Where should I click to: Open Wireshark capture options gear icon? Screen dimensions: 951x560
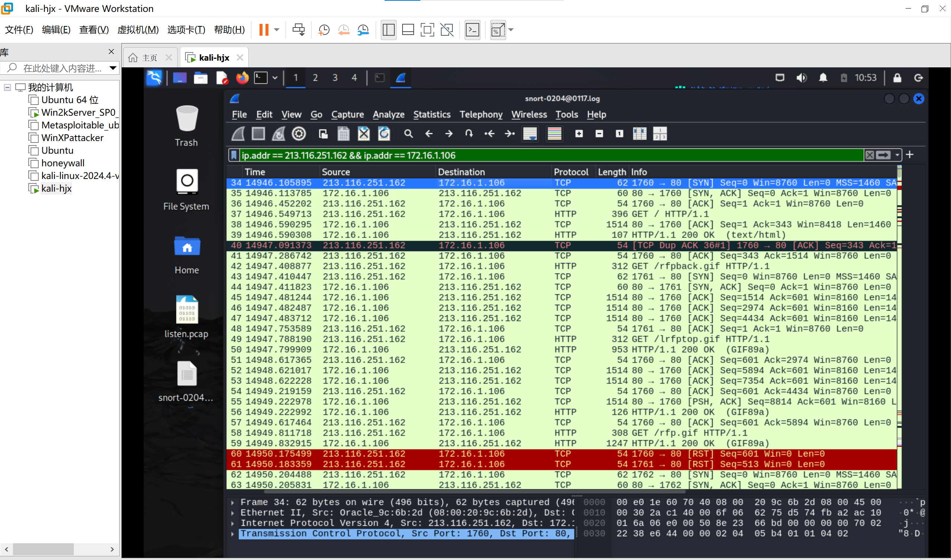pyautogui.click(x=299, y=134)
